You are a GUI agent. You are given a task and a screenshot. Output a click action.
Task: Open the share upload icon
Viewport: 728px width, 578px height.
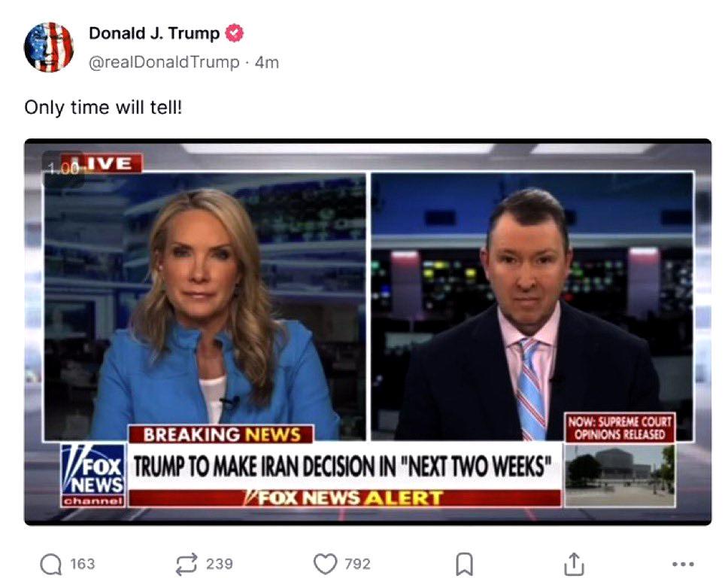(574, 564)
